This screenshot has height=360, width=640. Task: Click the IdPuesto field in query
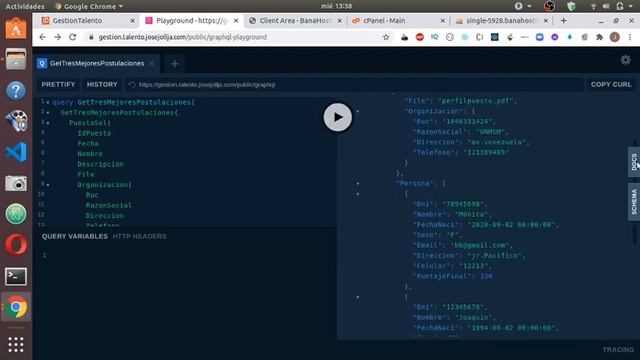(x=94, y=133)
